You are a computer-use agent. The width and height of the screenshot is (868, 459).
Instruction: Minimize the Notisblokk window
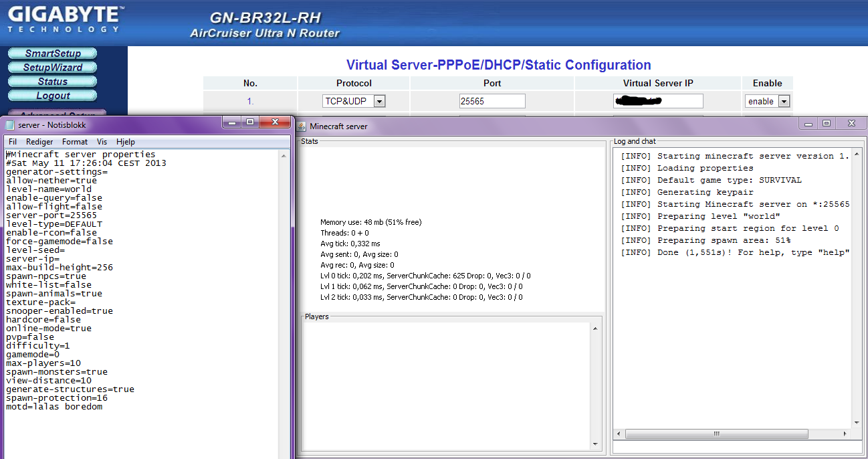[x=232, y=122]
